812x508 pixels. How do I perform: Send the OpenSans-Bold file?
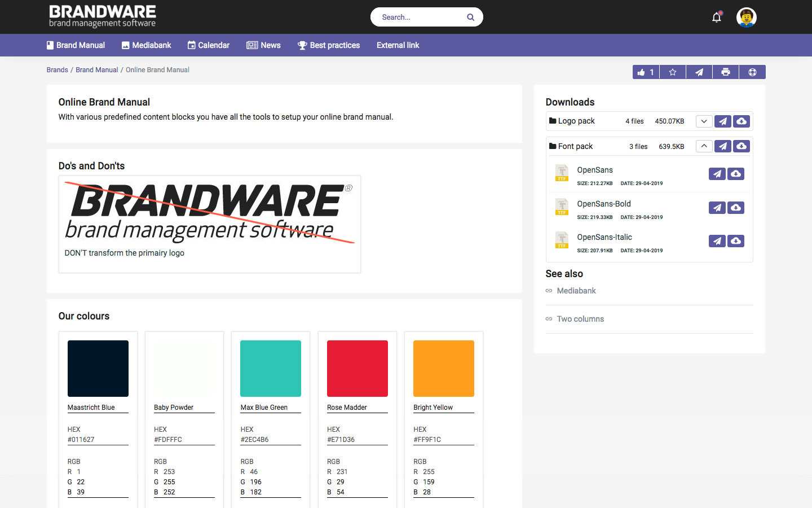(717, 208)
